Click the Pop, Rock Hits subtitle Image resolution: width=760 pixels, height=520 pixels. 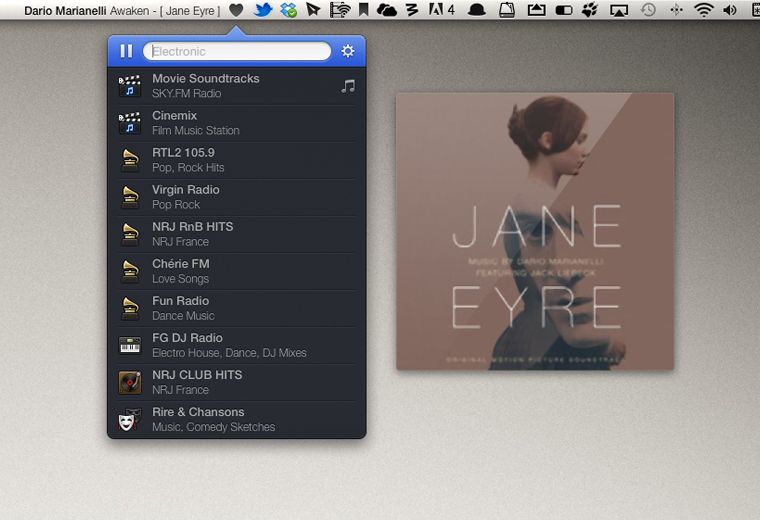(188, 168)
